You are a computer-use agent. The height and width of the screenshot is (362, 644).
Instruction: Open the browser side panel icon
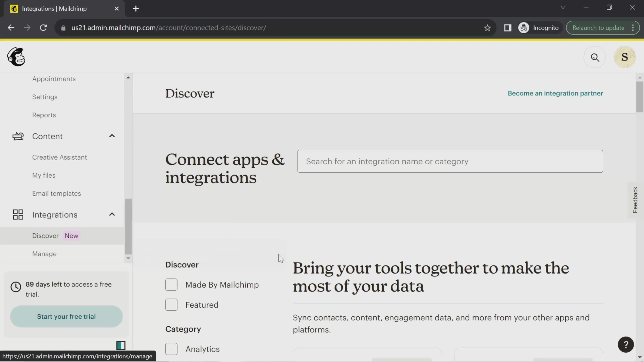(507, 28)
